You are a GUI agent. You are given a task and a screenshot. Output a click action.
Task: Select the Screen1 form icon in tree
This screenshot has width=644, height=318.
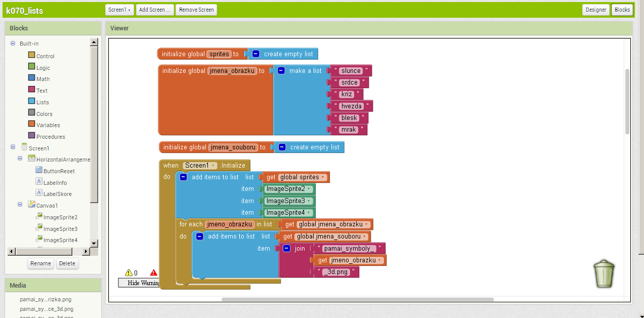[24, 147]
